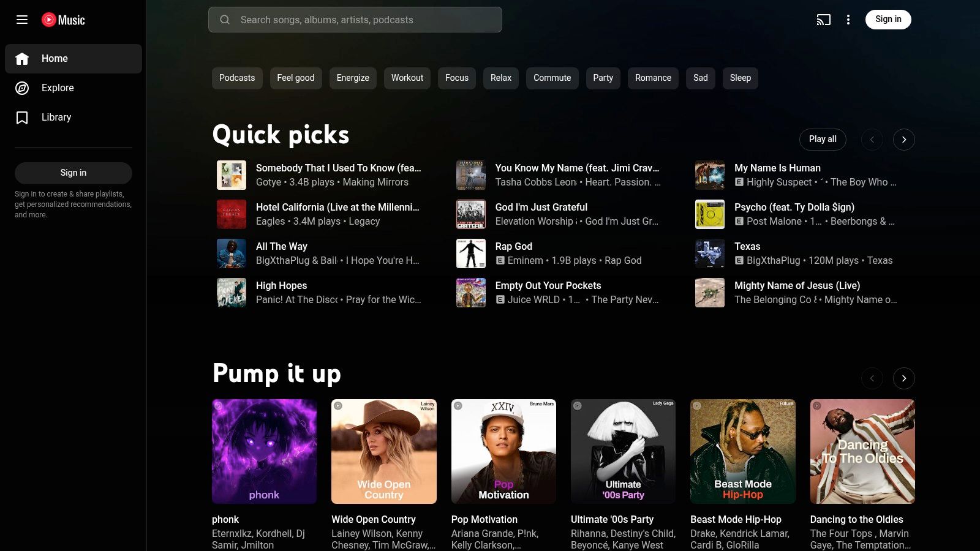Show previous Pump it up playlists

click(872, 378)
